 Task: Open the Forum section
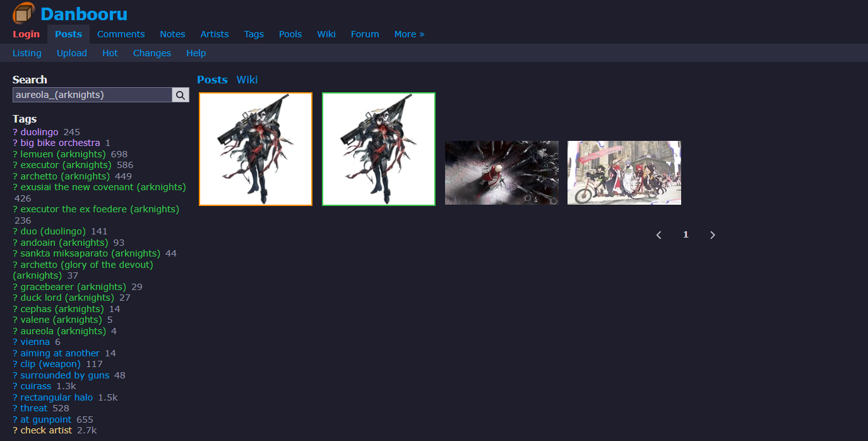[365, 34]
